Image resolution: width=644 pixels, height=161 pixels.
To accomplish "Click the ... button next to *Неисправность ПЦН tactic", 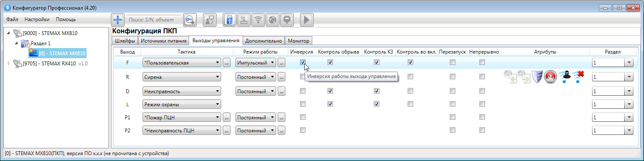I will pos(227,131).
